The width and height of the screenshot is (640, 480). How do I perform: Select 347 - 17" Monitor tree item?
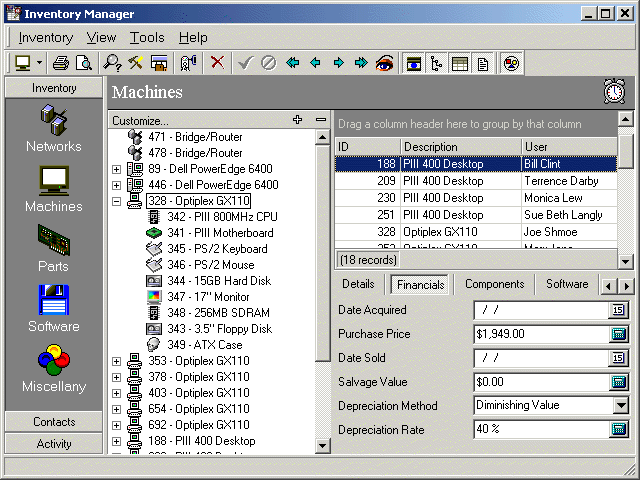point(208,297)
